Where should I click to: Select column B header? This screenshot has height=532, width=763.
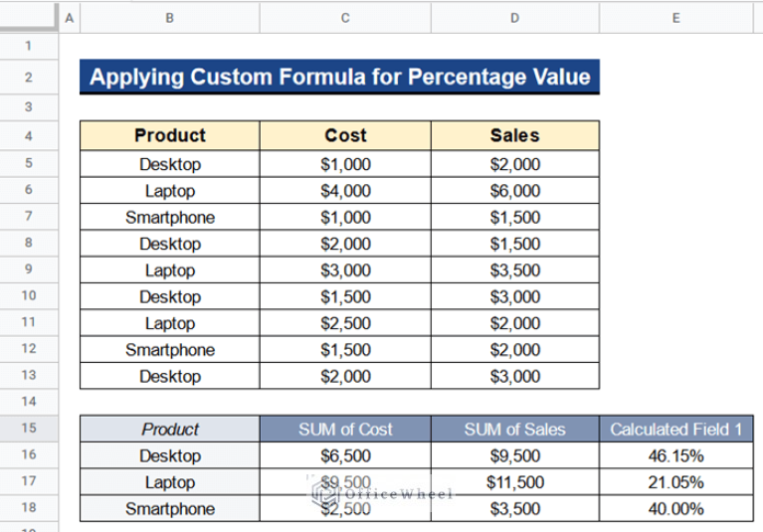tap(170, 18)
